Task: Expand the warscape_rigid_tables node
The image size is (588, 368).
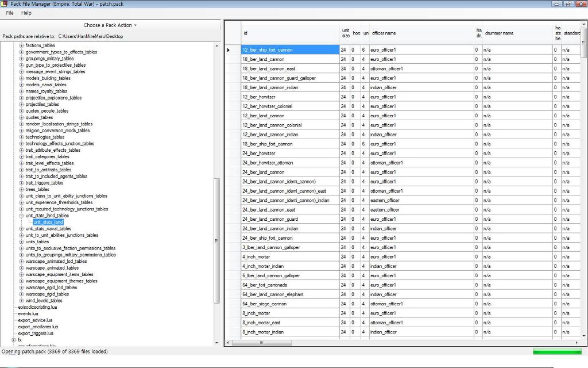Action: click(x=22, y=294)
